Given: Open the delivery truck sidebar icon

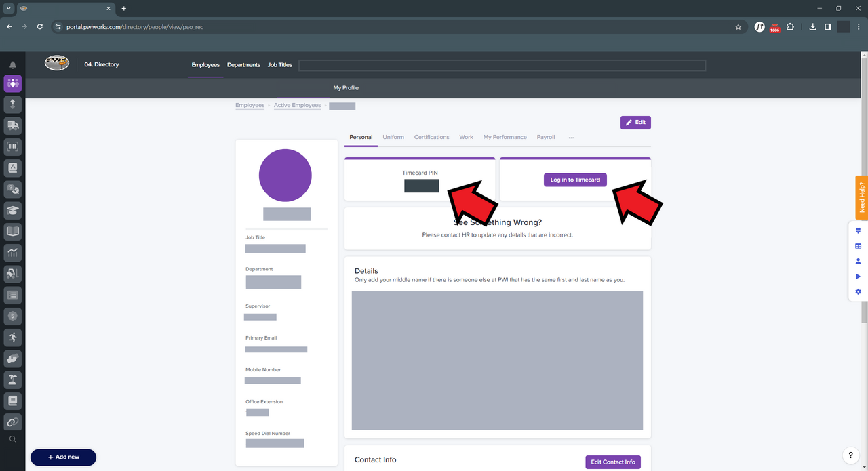Looking at the screenshot, I should click(x=12, y=125).
